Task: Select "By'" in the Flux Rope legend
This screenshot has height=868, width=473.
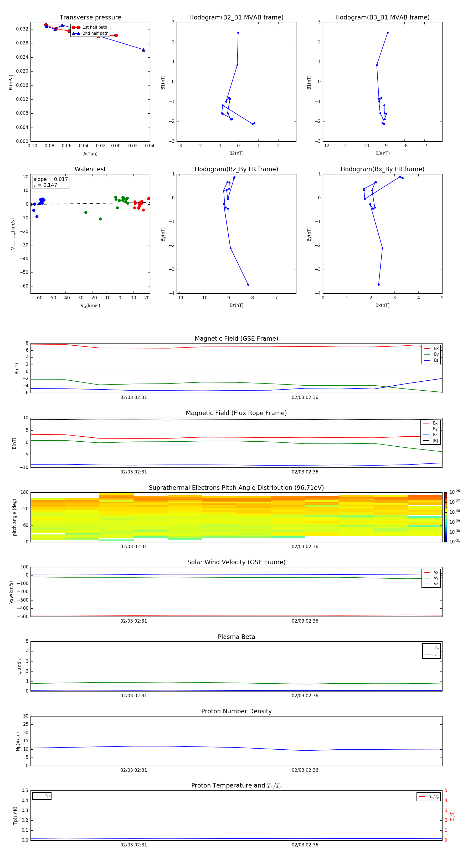Action: [x=431, y=429]
